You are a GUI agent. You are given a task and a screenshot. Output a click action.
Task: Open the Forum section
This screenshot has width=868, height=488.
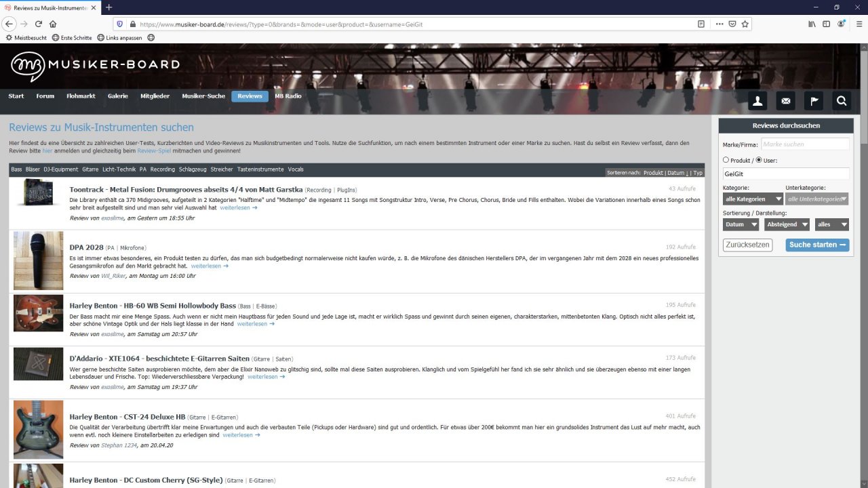point(45,96)
